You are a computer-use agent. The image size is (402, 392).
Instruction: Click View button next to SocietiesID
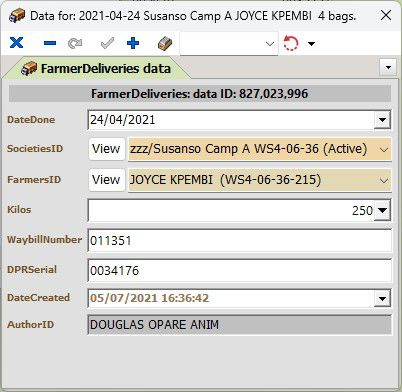click(x=107, y=149)
